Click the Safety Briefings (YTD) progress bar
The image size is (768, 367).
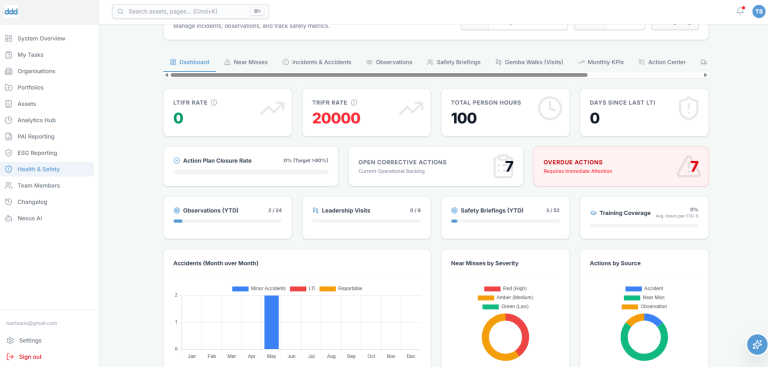click(x=505, y=221)
